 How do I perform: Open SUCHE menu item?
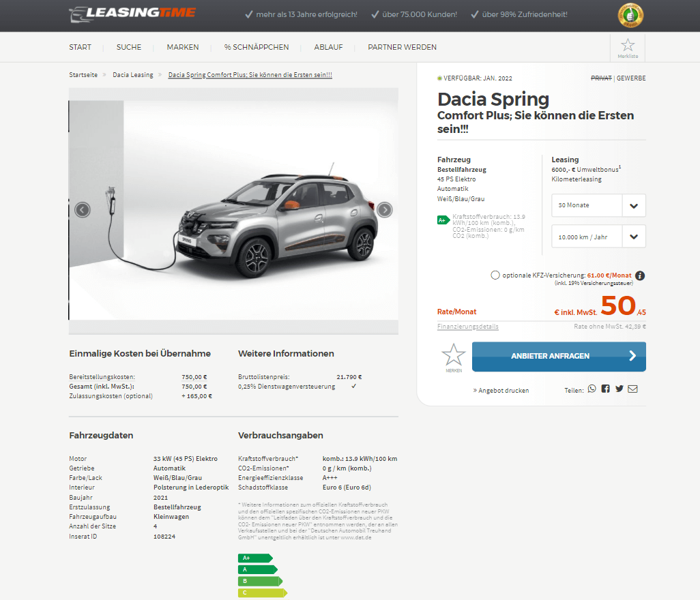[129, 47]
